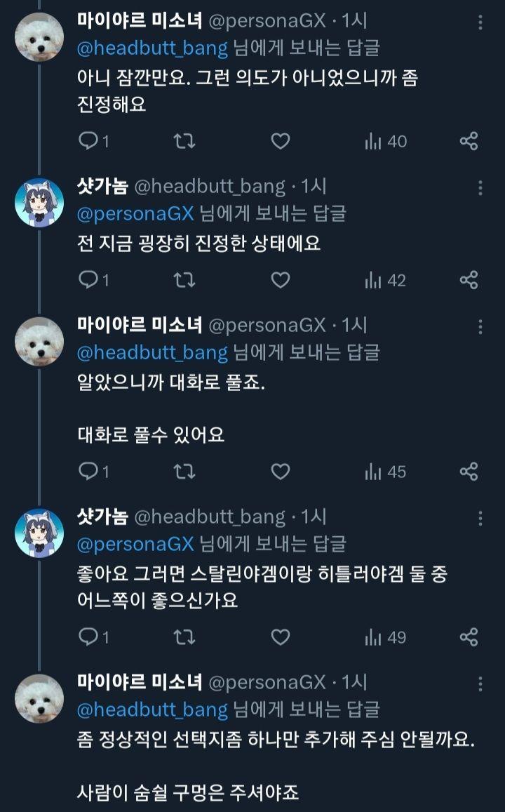The image size is (505, 812).
Task: Reply to the tweet with 49 views
Action: pos(88,637)
